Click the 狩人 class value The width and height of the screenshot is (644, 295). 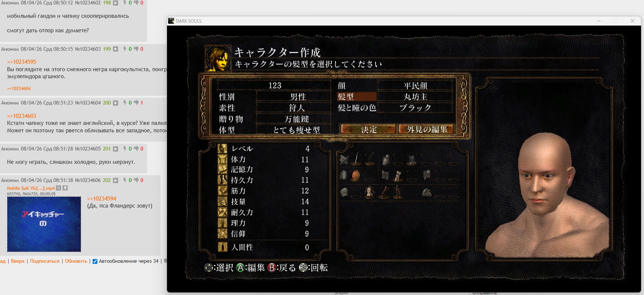coord(297,108)
